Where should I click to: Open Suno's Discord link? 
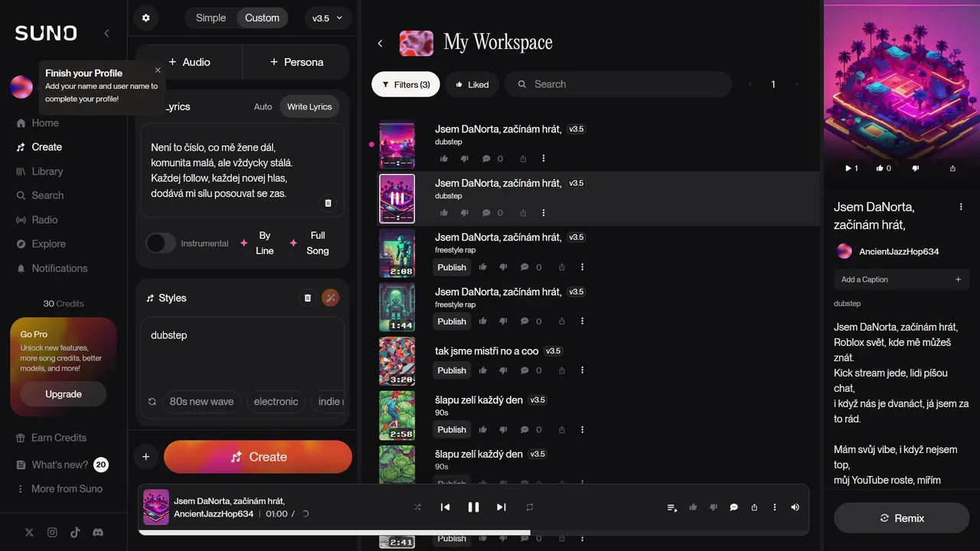point(98,533)
